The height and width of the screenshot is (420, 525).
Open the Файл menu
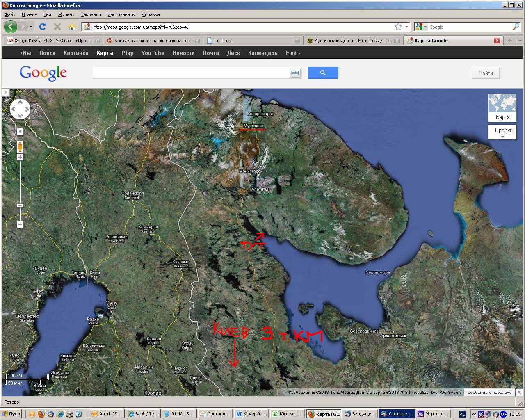[10, 14]
